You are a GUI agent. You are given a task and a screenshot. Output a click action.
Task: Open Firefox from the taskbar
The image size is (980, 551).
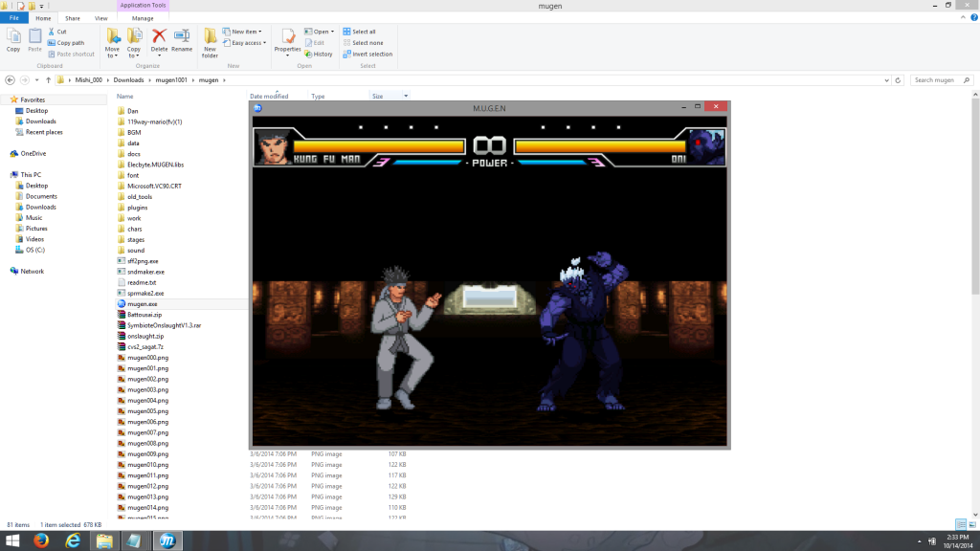pyautogui.click(x=41, y=540)
